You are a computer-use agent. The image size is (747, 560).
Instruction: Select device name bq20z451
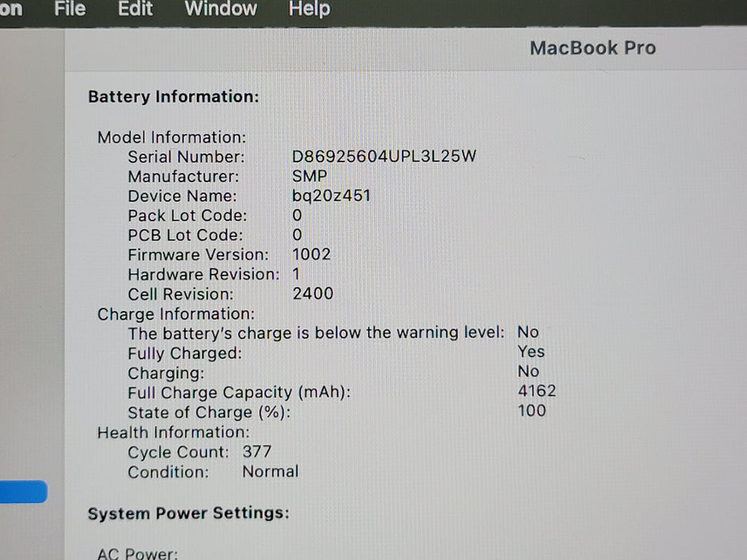pyautogui.click(x=331, y=196)
